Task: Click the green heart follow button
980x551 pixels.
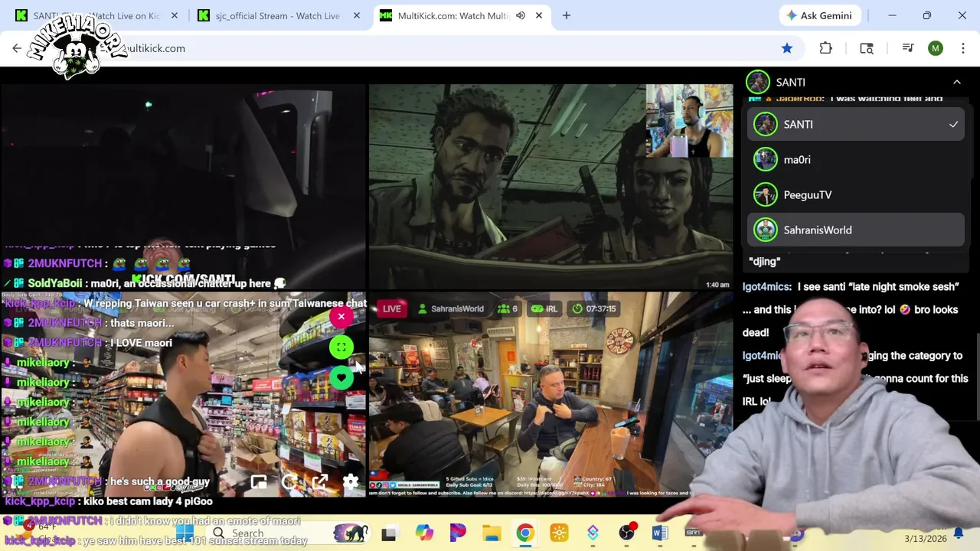Action: pos(341,378)
